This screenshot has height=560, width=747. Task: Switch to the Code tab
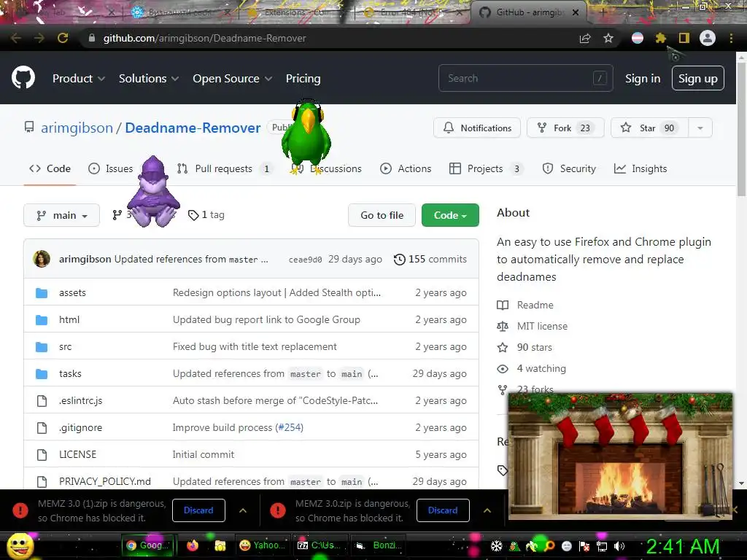50,168
